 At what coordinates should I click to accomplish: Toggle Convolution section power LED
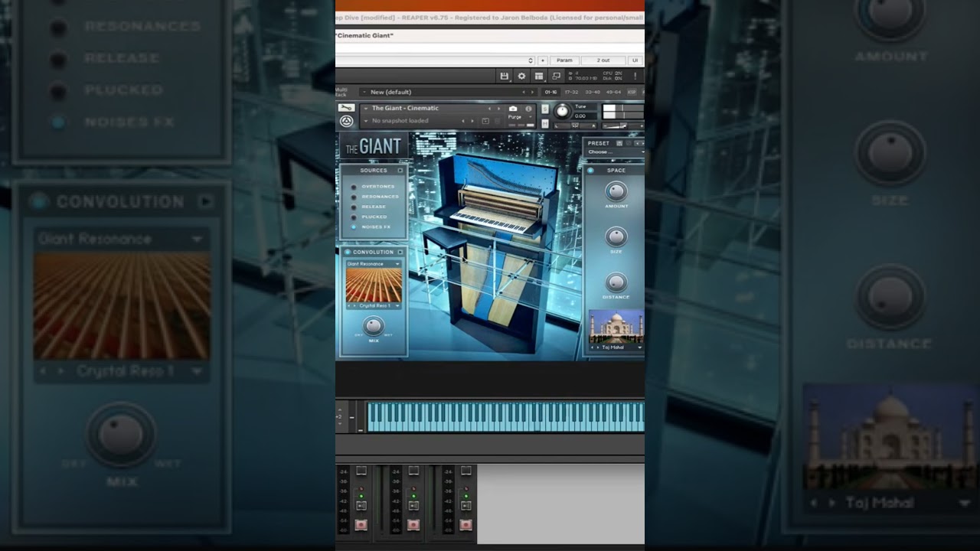coord(348,252)
